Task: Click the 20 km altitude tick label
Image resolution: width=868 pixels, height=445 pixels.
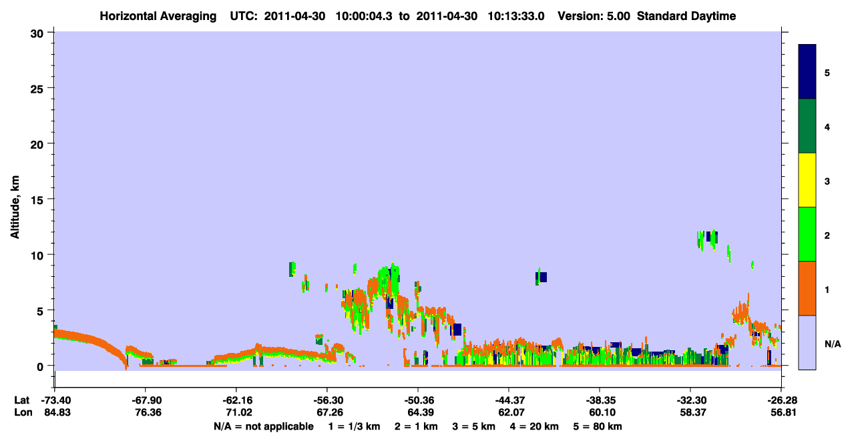Action: (38, 143)
